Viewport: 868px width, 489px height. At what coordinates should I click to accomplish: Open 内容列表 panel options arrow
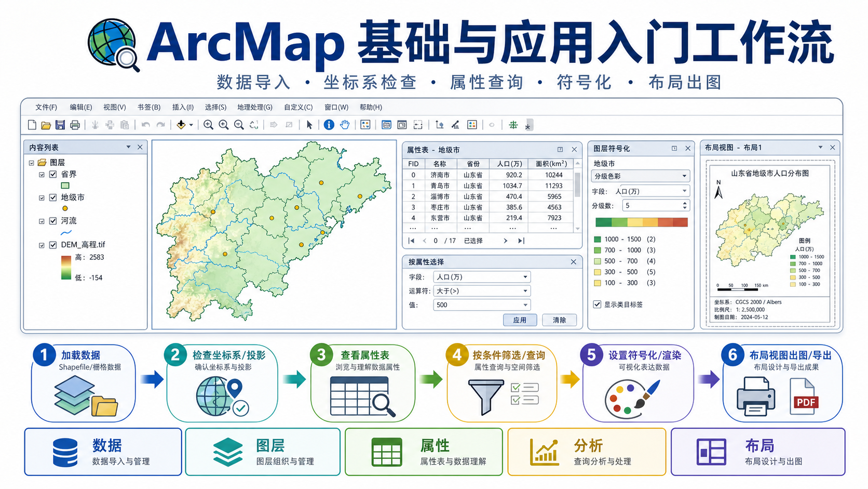(128, 147)
